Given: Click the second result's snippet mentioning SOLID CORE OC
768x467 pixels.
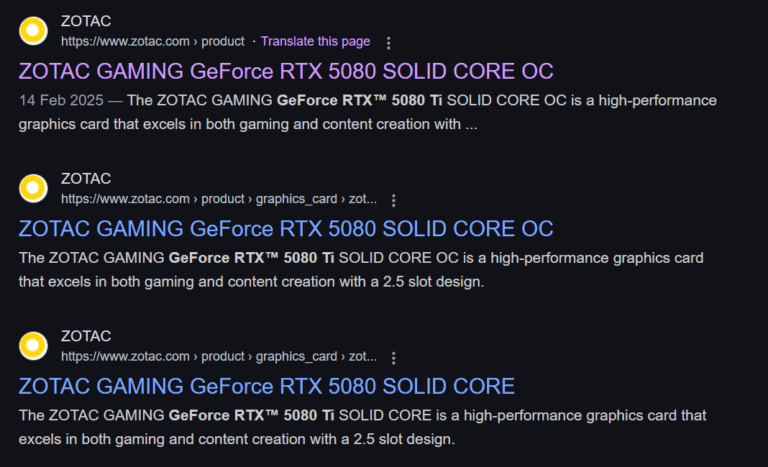Looking at the screenshot, I should (x=361, y=270).
